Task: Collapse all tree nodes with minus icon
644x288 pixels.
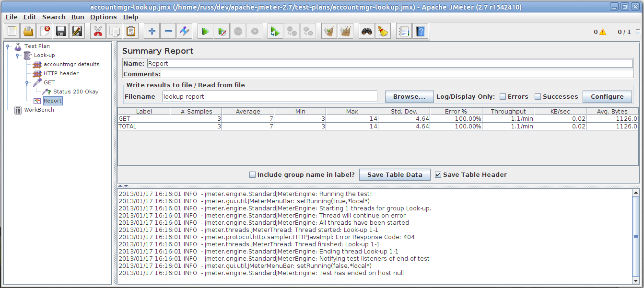Action: click(x=168, y=32)
